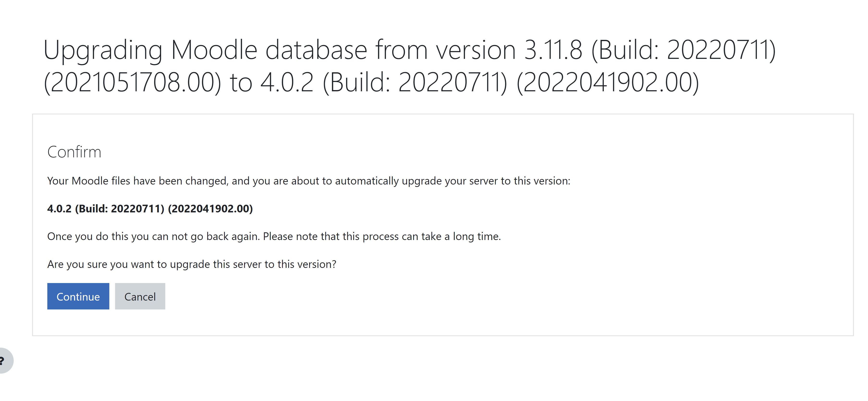Click the blue Continue button
The image size is (868, 401).
point(78,296)
